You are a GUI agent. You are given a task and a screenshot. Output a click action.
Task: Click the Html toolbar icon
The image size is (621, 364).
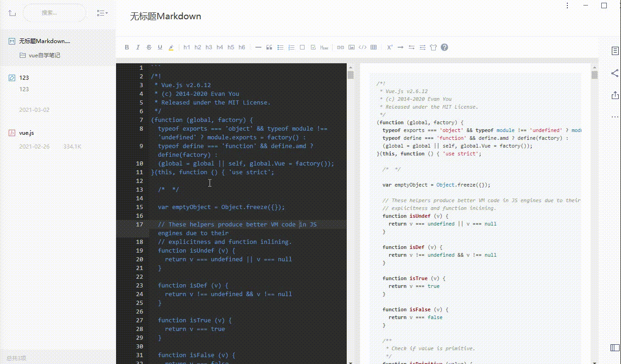[324, 47]
